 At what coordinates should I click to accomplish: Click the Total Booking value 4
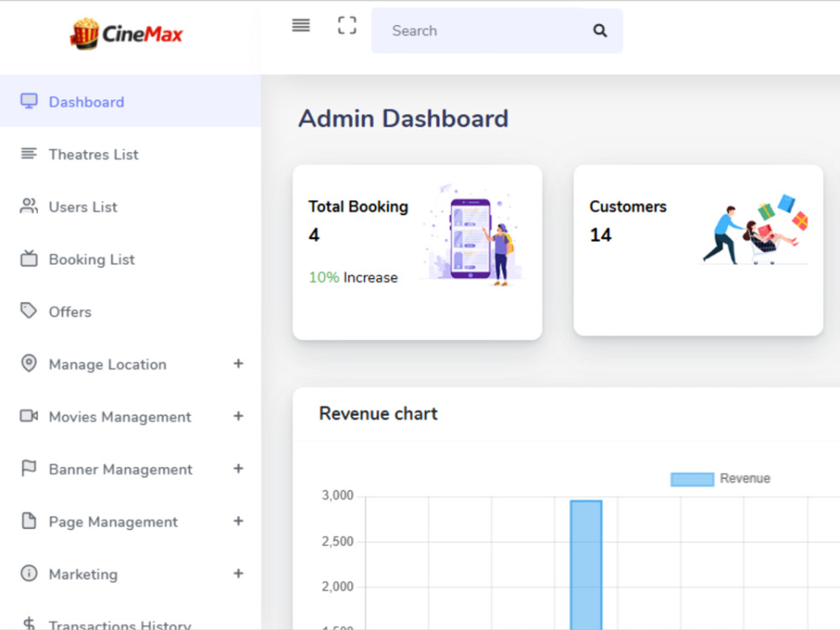tap(314, 234)
